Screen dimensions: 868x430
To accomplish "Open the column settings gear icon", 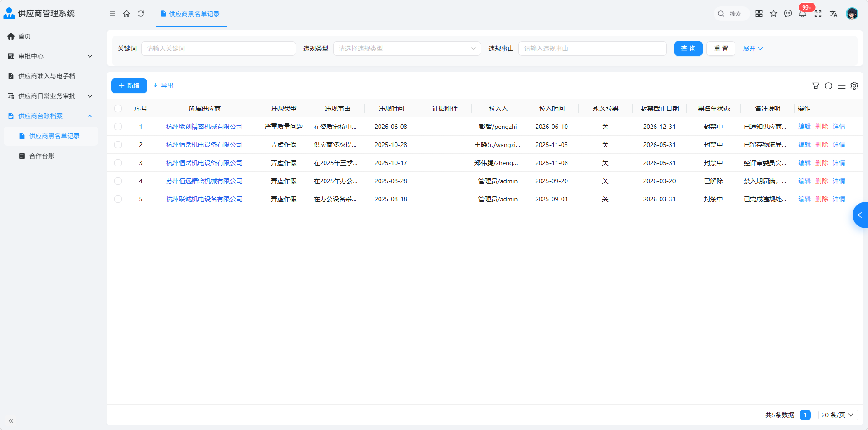I will [x=854, y=86].
